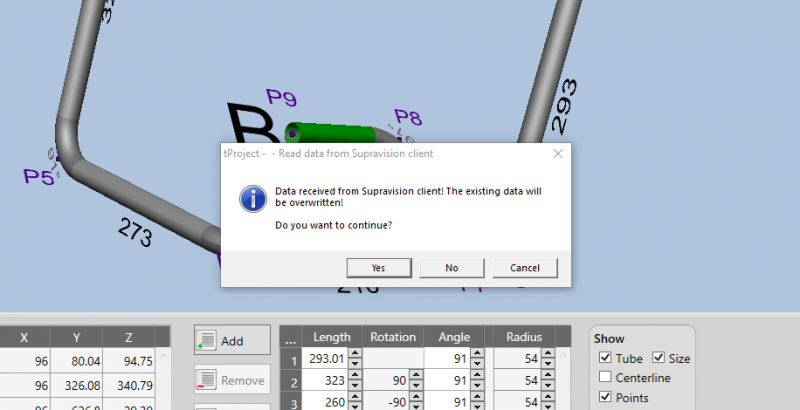Select the Y cell 80.04

pos(76,361)
